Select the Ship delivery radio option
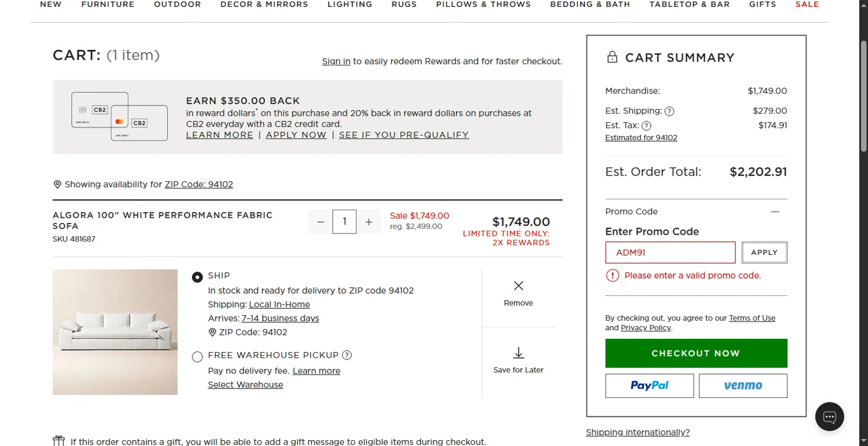Image resolution: width=868 pixels, height=446 pixels. (x=197, y=277)
